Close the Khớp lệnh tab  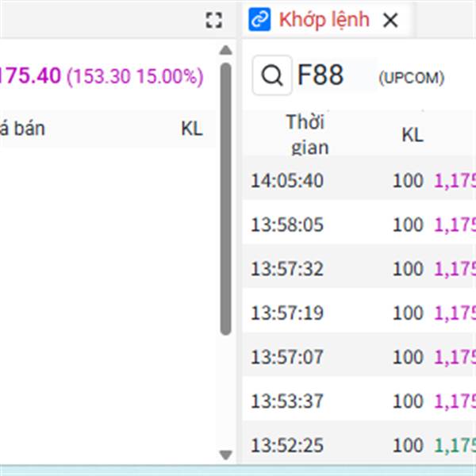pyautogui.click(x=390, y=21)
